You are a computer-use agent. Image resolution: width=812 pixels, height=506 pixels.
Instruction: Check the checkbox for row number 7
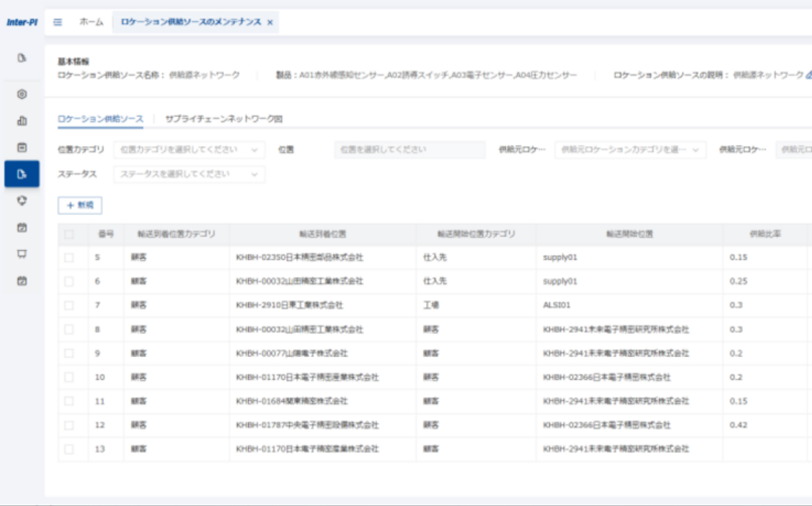(69, 305)
